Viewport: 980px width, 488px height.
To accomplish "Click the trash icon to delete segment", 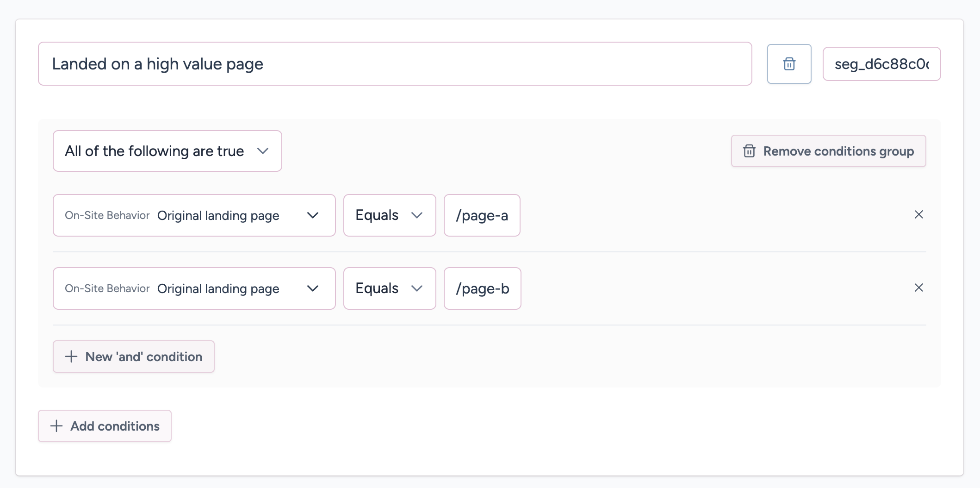I will pos(789,64).
